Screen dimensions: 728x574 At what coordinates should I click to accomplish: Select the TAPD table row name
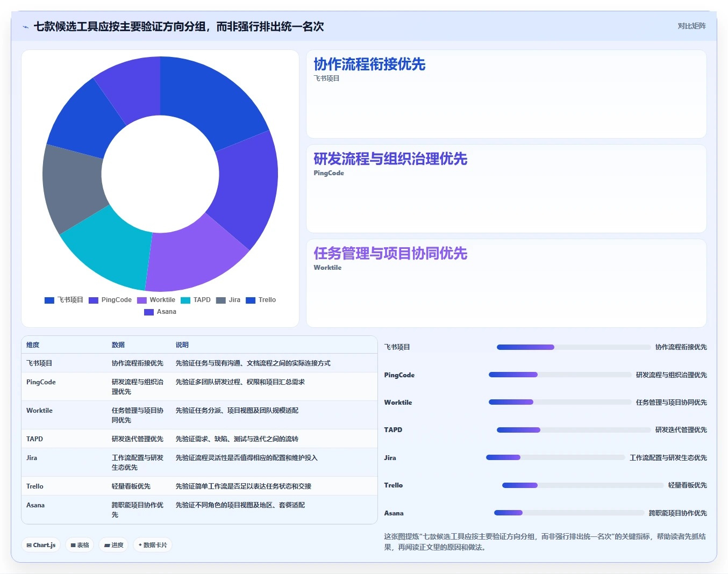(34, 439)
